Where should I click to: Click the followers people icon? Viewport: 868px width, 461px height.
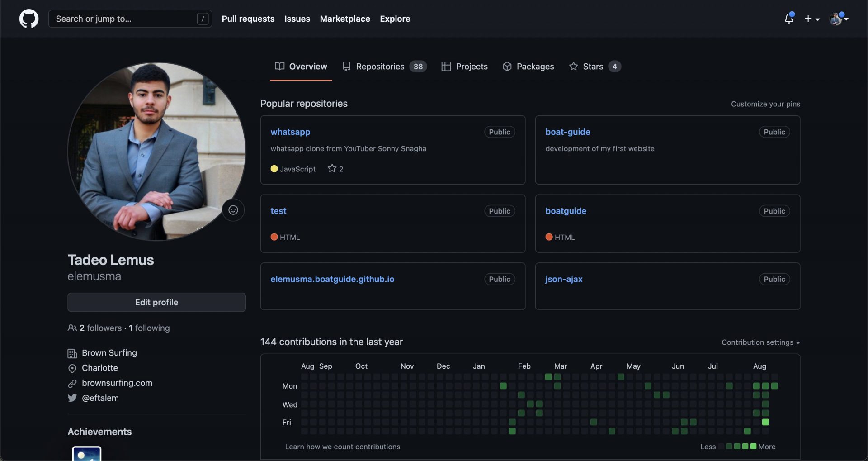click(72, 328)
